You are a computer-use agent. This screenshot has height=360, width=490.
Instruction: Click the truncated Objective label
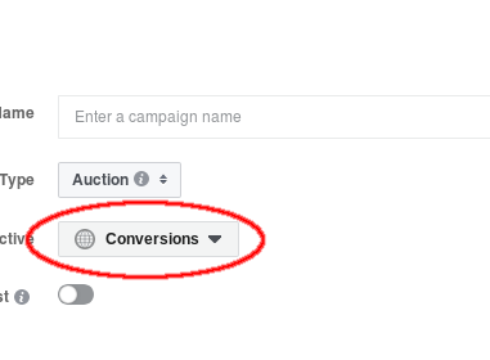click(x=17, y=239)
